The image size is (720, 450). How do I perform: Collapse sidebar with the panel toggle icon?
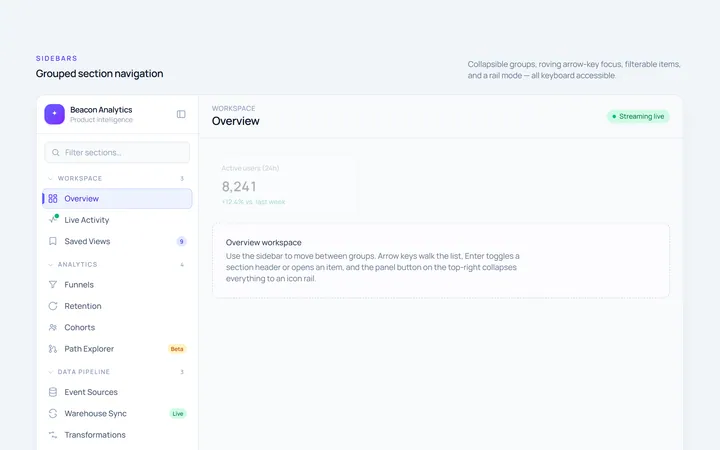coord(181,114)
